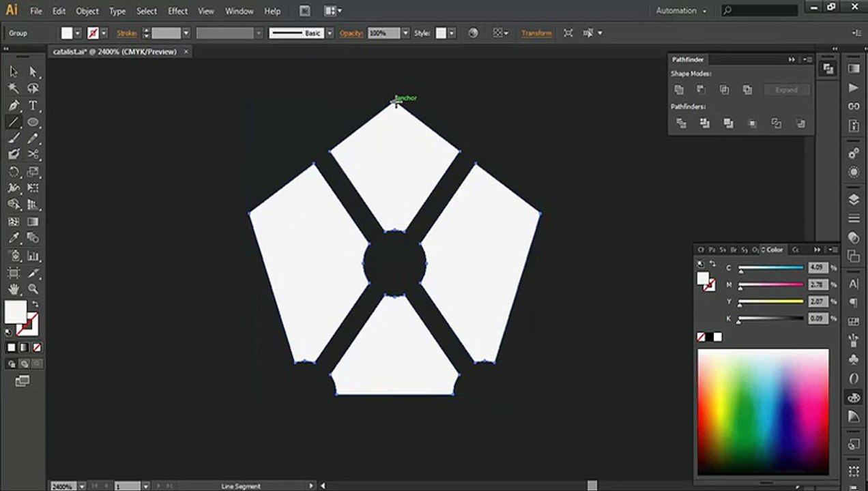
Task: Select the Zoom tool
Action: click(x=33, y=289)
